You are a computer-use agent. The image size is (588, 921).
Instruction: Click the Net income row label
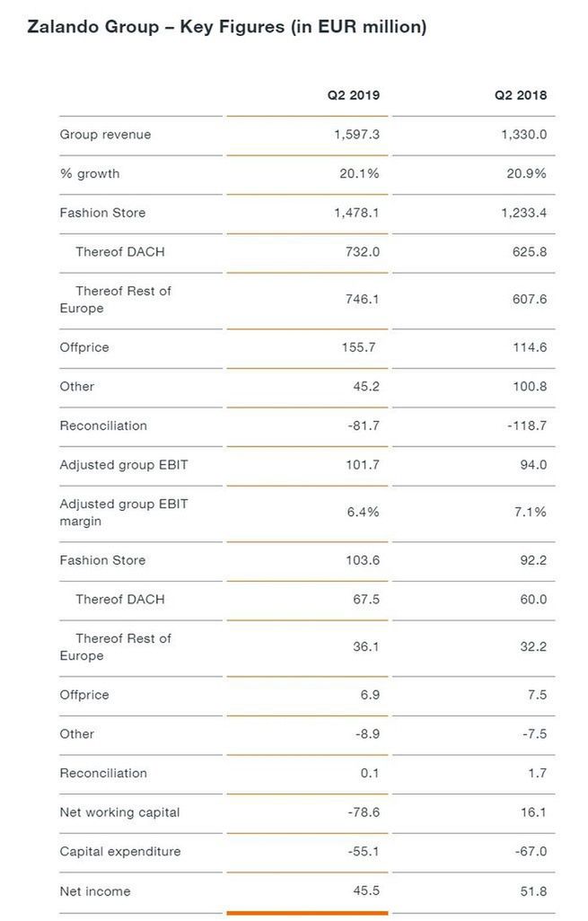click(x=95, y=891)
